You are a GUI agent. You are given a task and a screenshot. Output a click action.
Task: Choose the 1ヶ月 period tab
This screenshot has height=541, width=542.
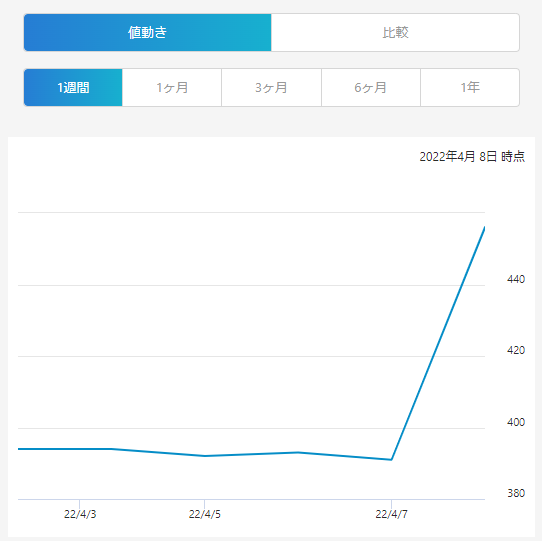[x=172, y=87]
